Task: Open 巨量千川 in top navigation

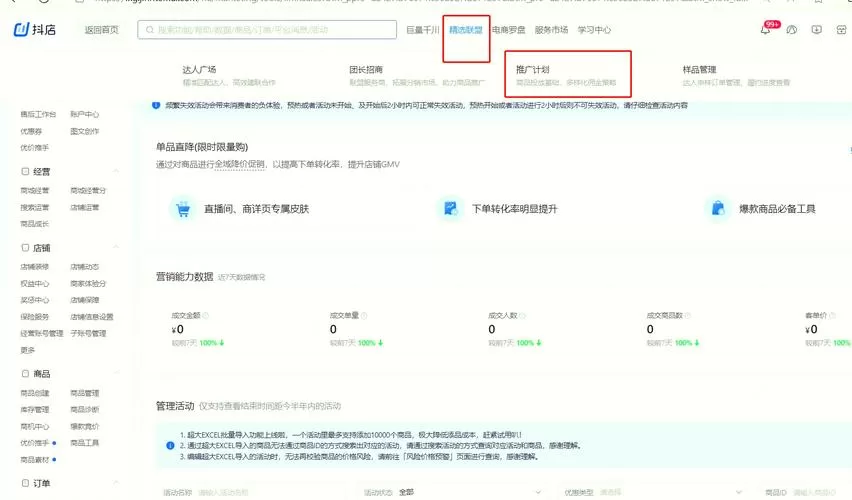Action: click(423, 30)
